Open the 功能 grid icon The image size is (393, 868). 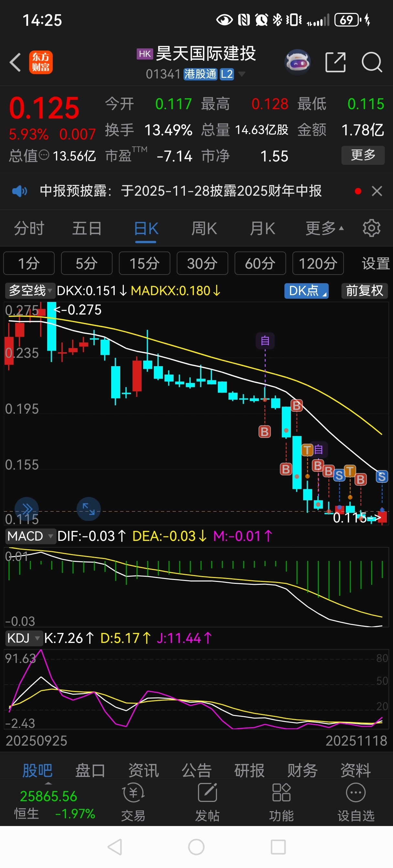click(x=281, y=793)
